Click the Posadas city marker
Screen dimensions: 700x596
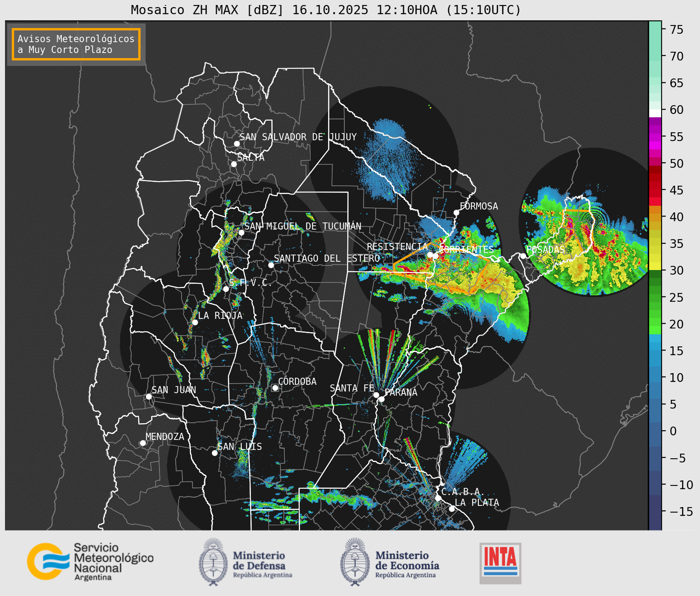coord(523,256)
